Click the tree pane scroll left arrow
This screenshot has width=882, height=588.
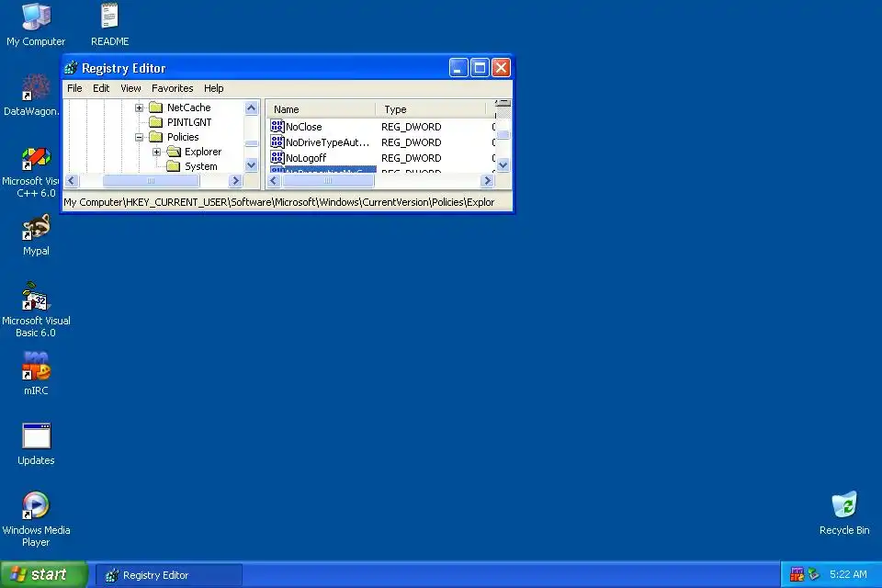(x=72, y=181)
